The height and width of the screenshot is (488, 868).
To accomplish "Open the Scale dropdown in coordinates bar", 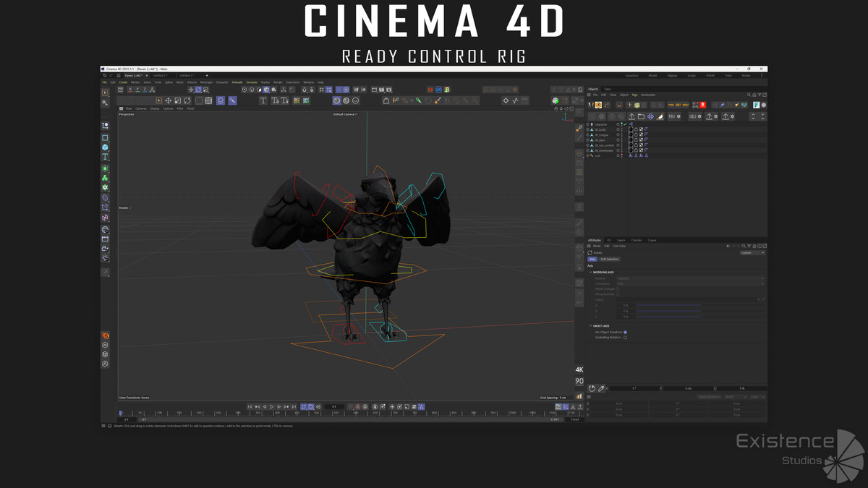I will [x=757, y=396].
